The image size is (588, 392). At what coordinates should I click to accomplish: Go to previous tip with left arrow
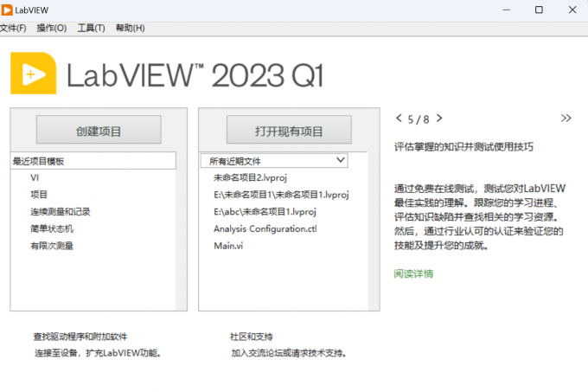coord(399,119)
